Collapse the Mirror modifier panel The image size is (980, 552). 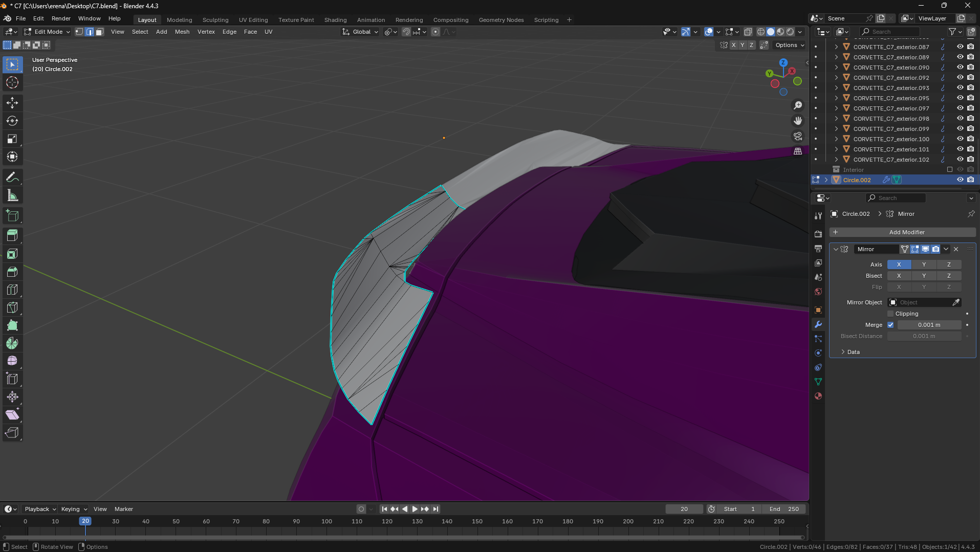[836, 249]
